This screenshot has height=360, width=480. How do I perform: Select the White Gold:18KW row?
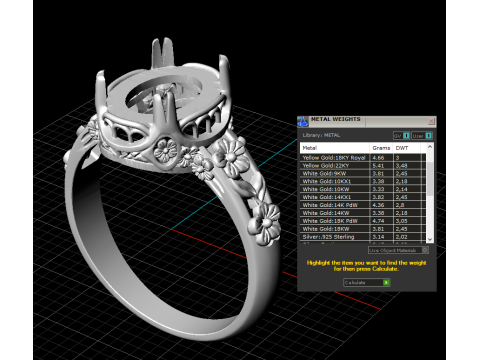(363, 229)
